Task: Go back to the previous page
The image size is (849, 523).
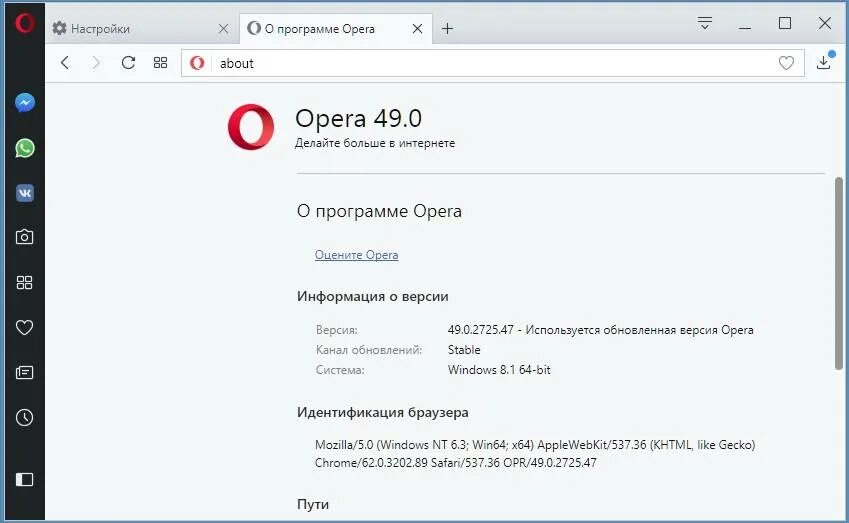Action: [x=65, y=63]
